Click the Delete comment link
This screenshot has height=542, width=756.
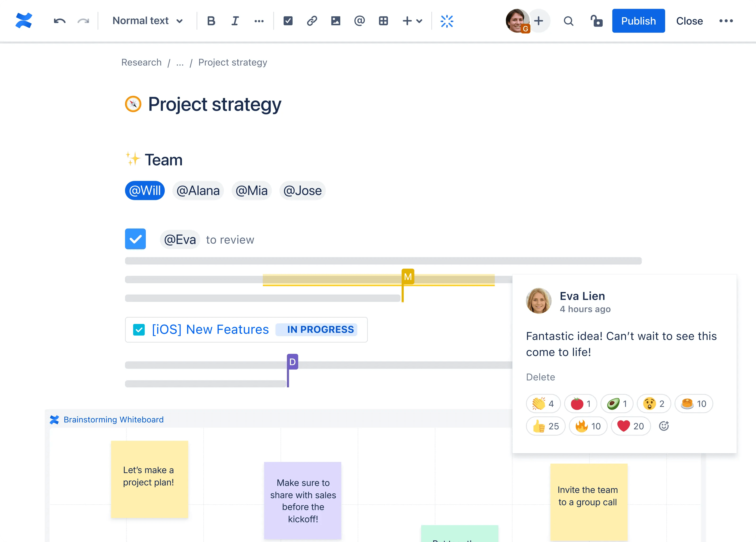(x=540, y=377)
